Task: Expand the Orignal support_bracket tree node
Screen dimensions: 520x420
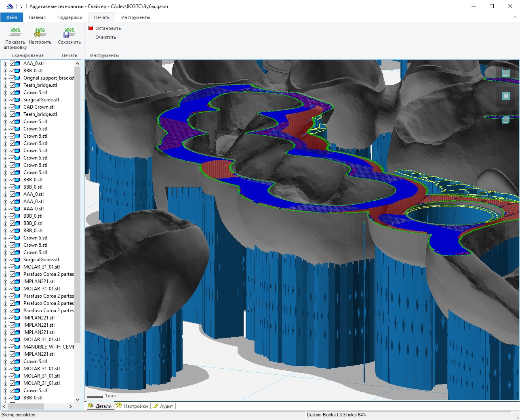Action: pyautogui.click(x=5, y=78)
